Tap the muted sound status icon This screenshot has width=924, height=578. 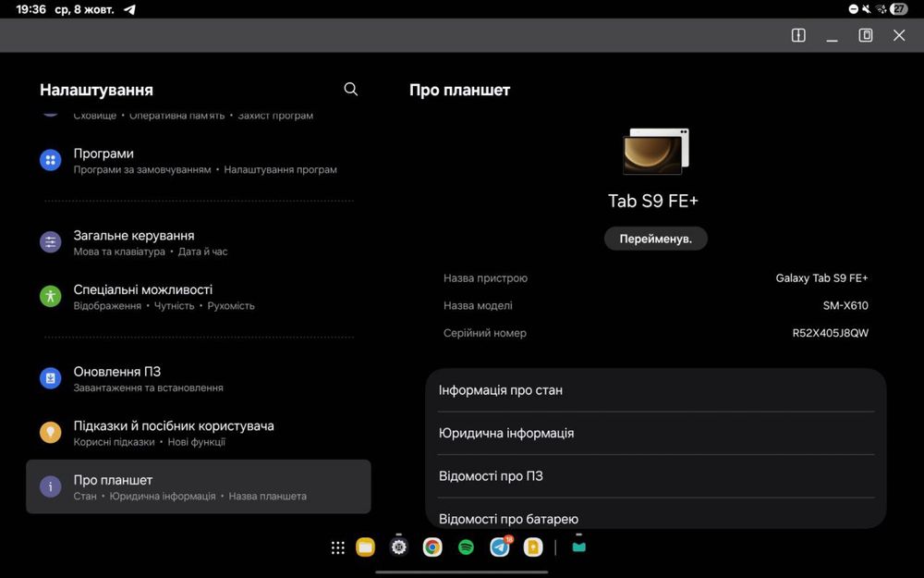coord(867,9)
